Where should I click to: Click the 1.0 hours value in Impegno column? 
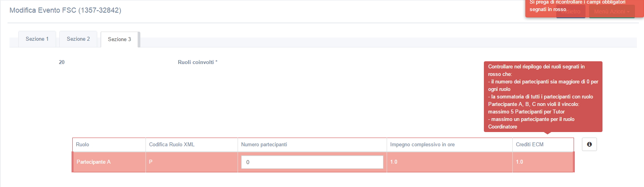394,162
